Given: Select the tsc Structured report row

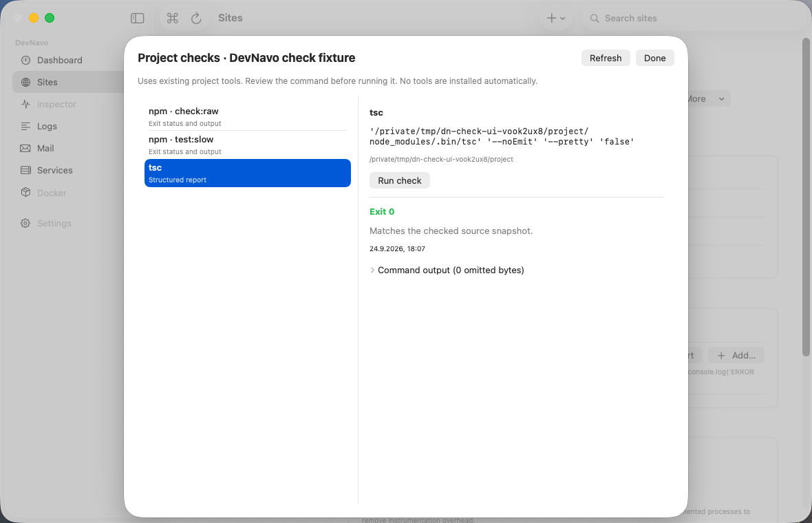Looking at the screenshot, I should click(x=248, y=173).
